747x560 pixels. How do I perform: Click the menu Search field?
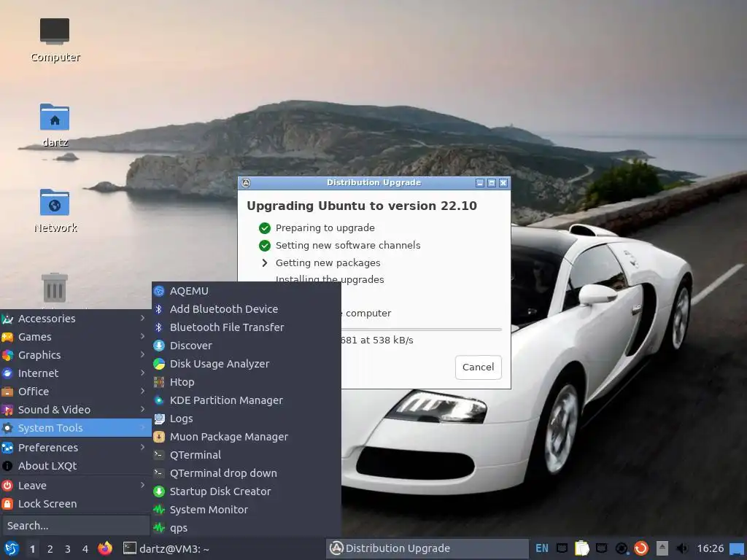click(x=76, y=526)
